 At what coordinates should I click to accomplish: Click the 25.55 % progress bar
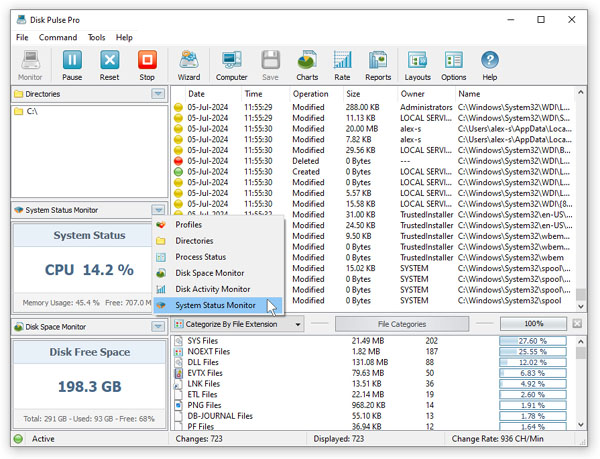click(x=533, y=352)
